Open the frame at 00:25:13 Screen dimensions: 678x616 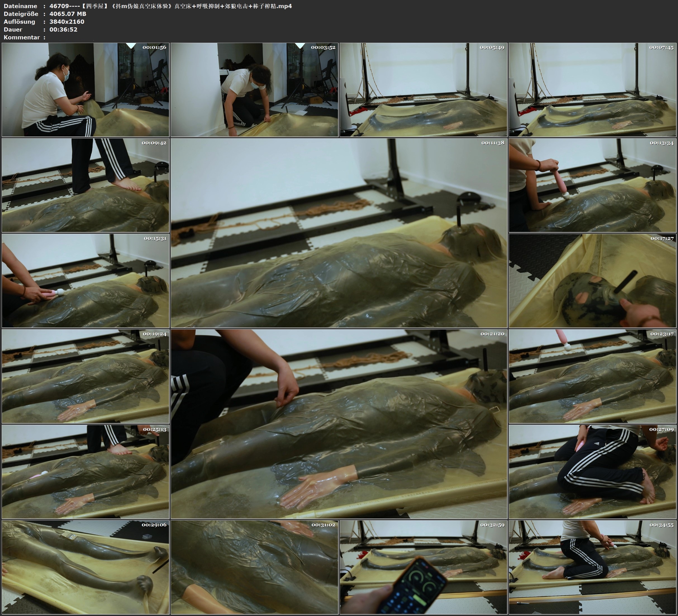tap(85, 471)
